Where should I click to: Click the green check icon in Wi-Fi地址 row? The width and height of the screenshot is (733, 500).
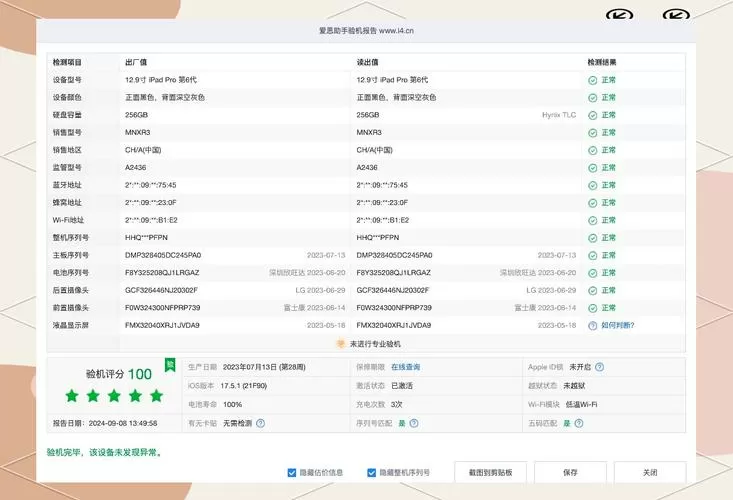pyautogui.click(x=592, y=221)
